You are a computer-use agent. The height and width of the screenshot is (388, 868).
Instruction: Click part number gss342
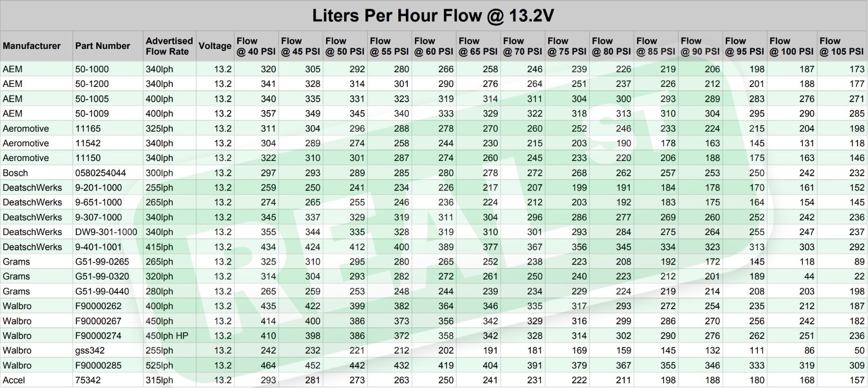89,350
